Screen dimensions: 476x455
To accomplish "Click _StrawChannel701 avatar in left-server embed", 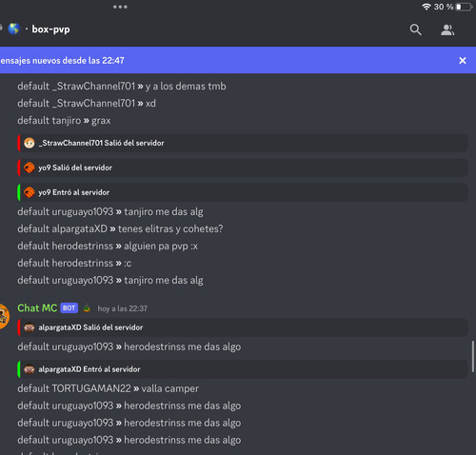I will click(30, 143).
